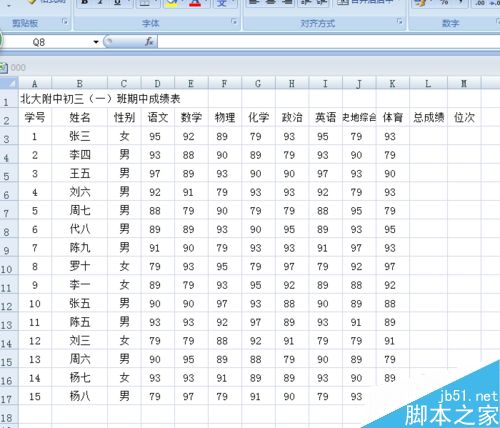Select row 8 header
Image resolution: width=500 pixels, height=428 pixels.
[x=9, y=229]
